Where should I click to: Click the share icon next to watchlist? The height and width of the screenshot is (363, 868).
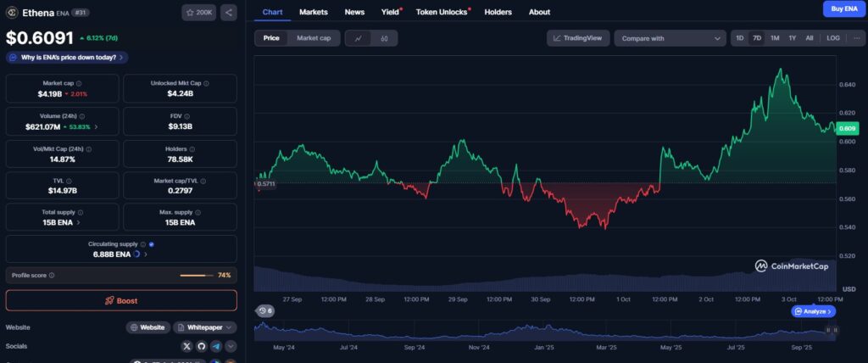pos(229,13)
